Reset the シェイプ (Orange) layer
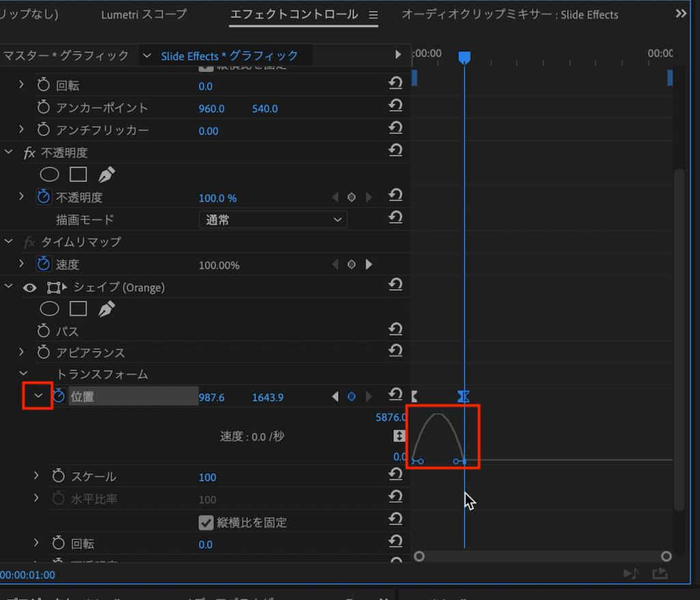The height and width of the screenshot is (600, 700). [x=396, y=284]
